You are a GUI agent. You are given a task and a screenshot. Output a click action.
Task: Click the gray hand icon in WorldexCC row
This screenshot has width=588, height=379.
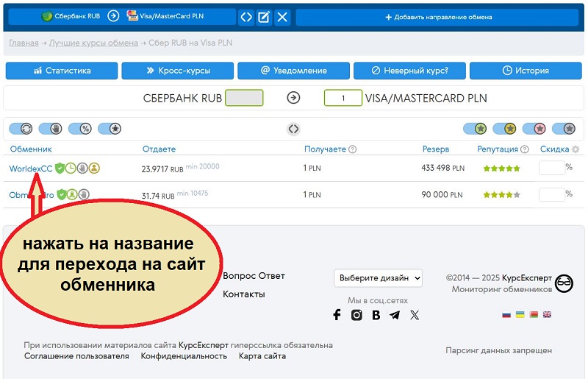pyautogui.click(x=82, y=168)
